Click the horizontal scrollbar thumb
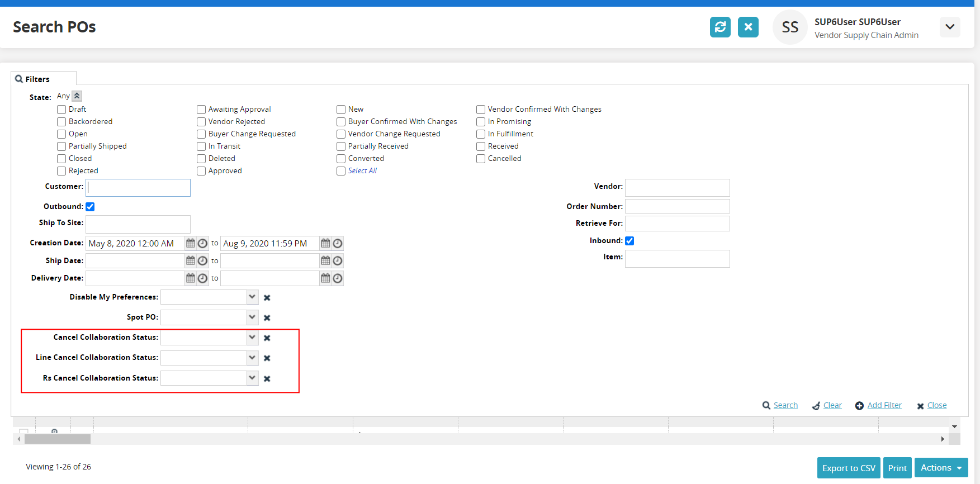Image resolution: width=980 pixels, height=484 pixels. coord(57,439)
